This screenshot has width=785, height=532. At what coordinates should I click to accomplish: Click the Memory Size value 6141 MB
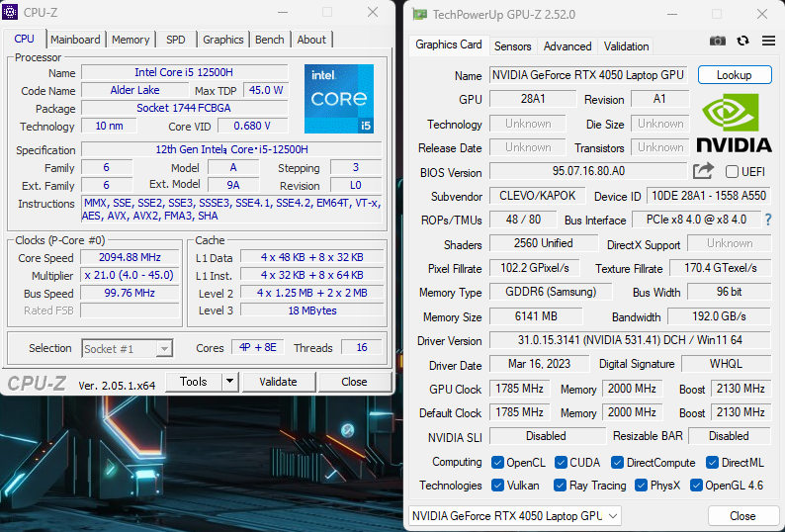536,316
